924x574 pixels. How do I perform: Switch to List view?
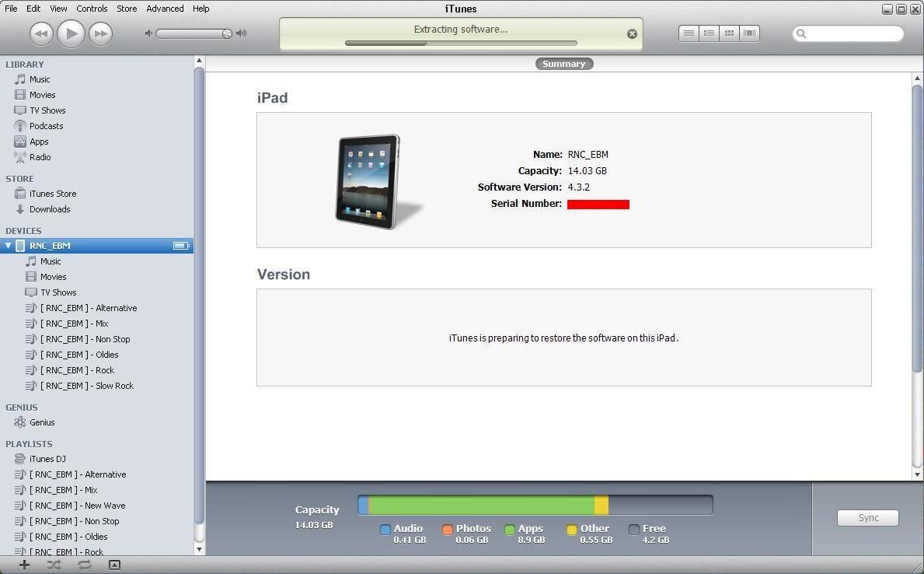(689, 33)
